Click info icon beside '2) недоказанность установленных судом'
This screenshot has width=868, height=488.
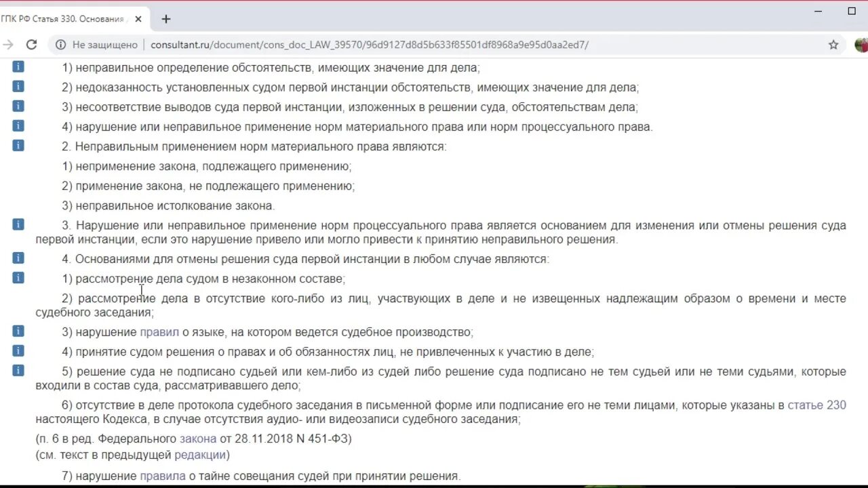[x=18, y=86]
